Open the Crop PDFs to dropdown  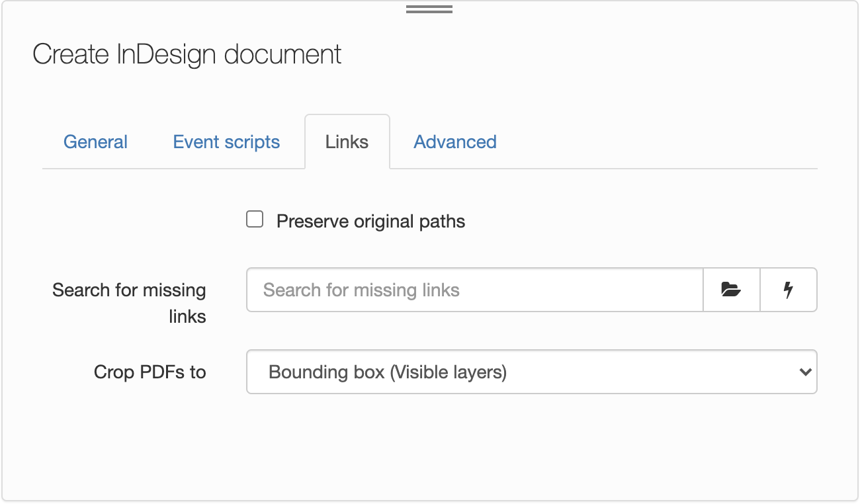[x=532, y=372]
